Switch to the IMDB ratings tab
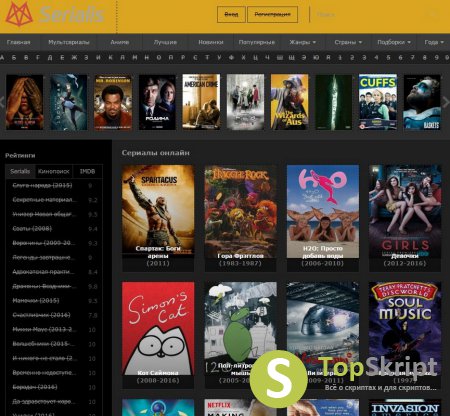This screenshot has height=416, width=450. tap(87, 171)
